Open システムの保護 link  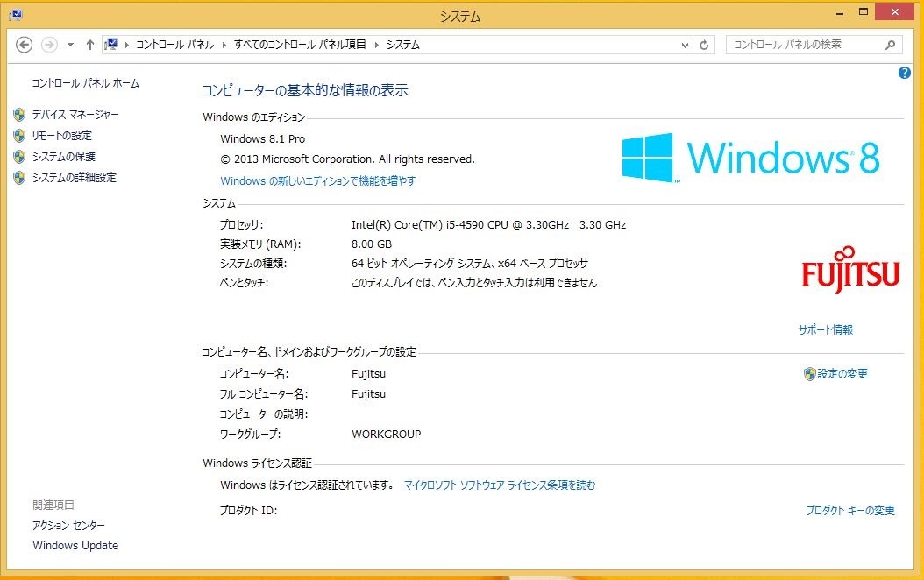pos(64,157)
